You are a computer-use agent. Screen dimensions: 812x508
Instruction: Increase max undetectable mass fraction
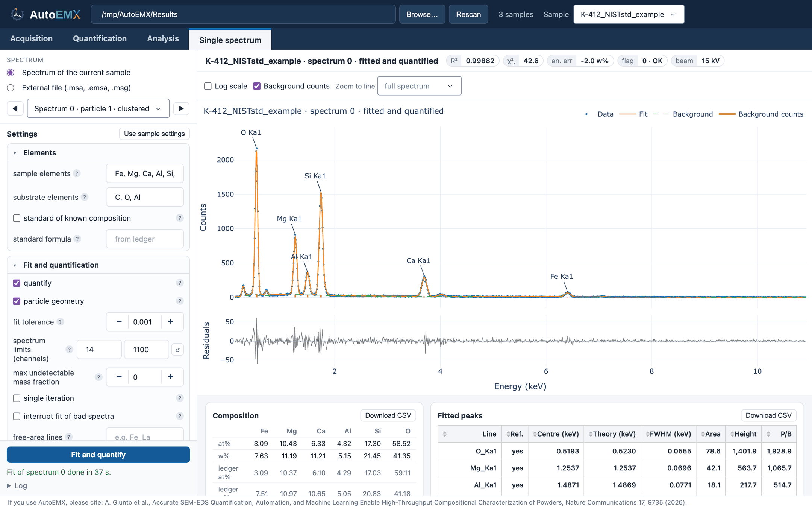[x=171, y=377]
